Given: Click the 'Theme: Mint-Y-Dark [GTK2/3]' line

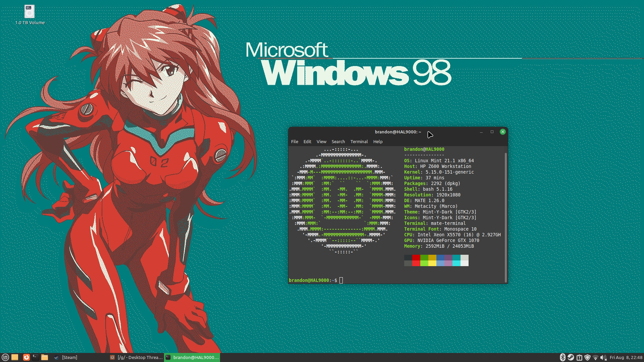Looking at the screenshot, I should (x=440, y=212).
